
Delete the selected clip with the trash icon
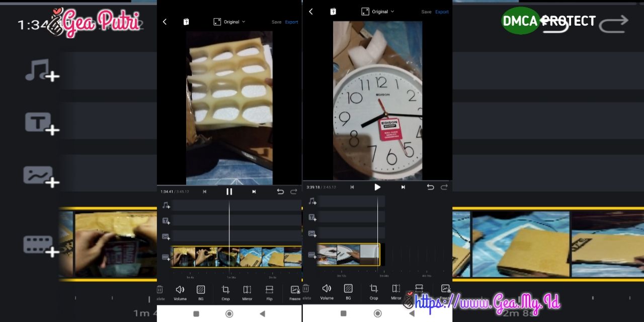point(159,289)
